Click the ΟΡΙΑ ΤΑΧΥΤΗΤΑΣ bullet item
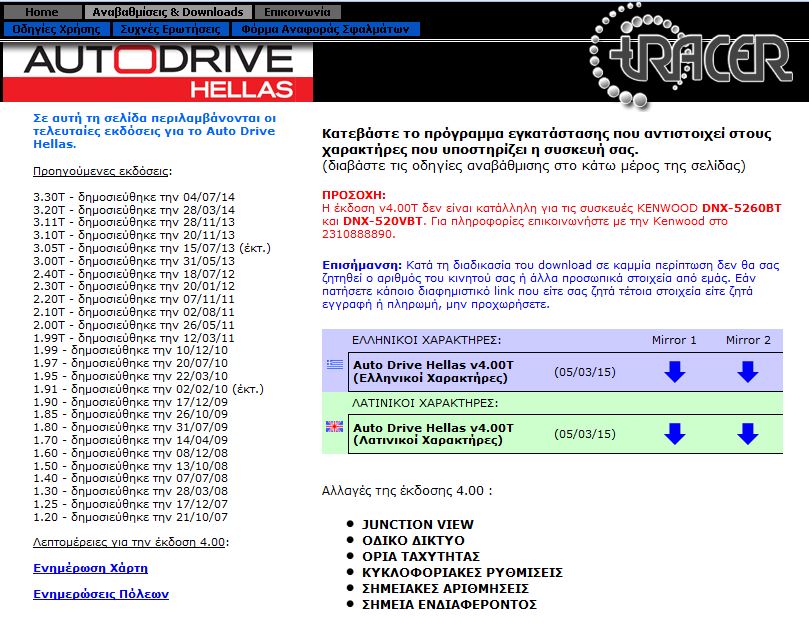 421,556
